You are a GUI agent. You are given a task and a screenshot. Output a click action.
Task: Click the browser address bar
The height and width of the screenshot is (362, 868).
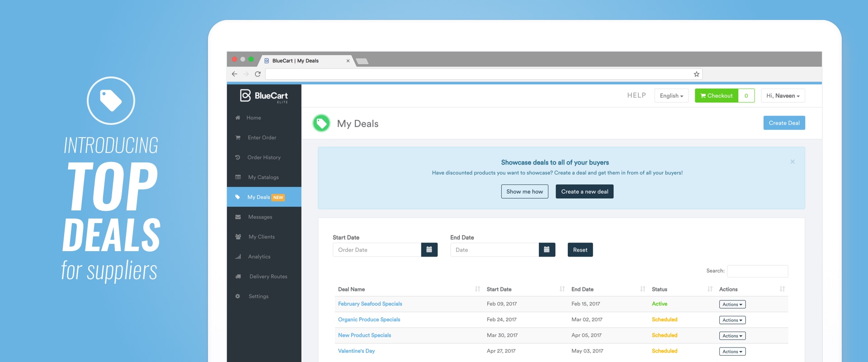click(x=479, y=74)
